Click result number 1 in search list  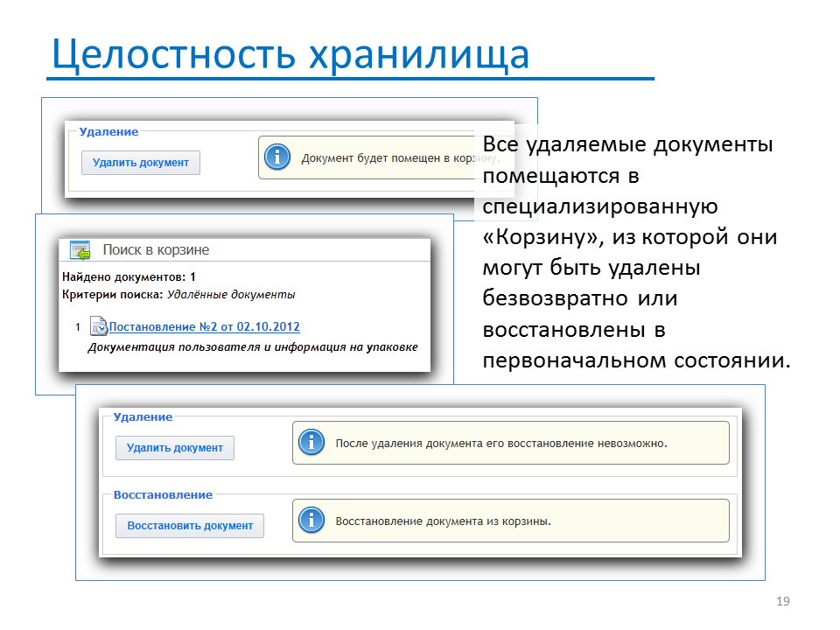pyautogui.click(x=78, y=326)
